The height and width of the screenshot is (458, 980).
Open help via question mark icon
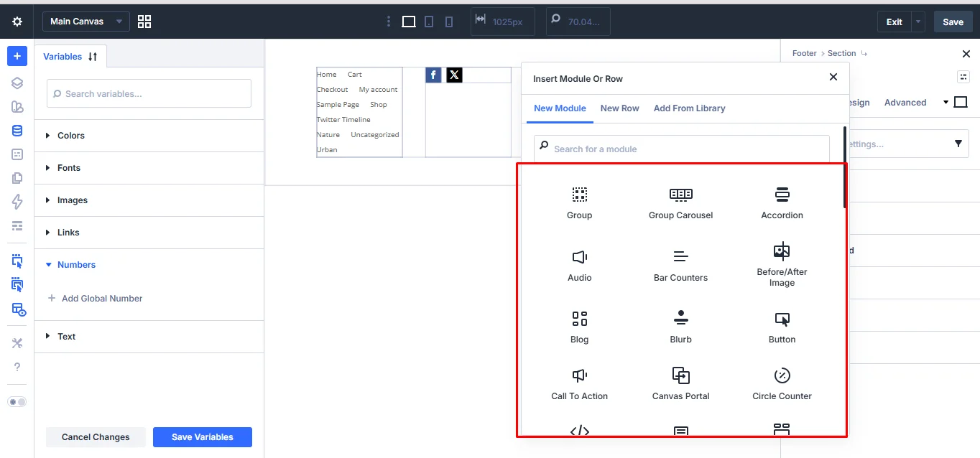pos(17,367)
